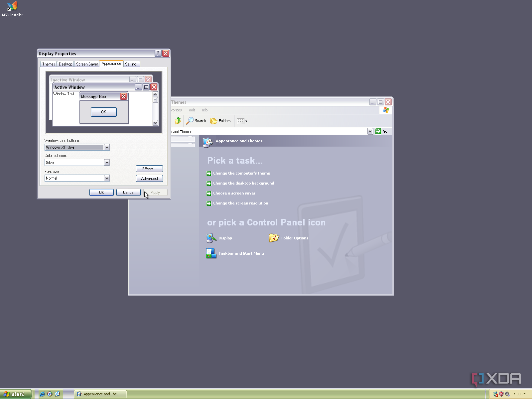Close the Appearance and Themes window
The height and width of the screenshot is (399, 532).
coord(388,102)
